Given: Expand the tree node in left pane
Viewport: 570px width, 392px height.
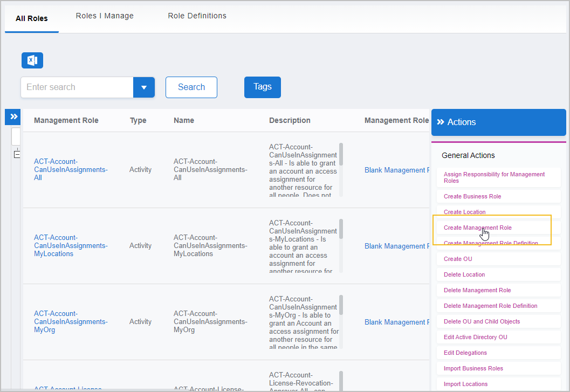Looking at the screenshot, I should tap(17, 154).
